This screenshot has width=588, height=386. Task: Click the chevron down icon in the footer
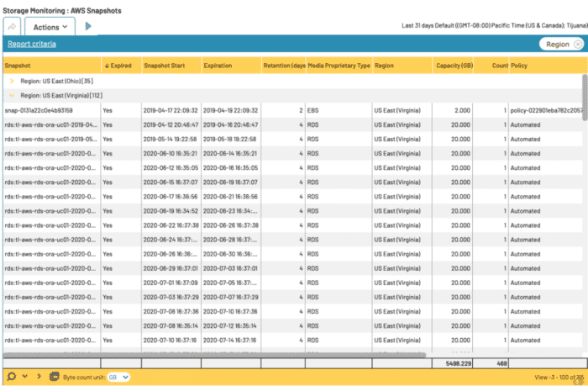pos(25,377)
